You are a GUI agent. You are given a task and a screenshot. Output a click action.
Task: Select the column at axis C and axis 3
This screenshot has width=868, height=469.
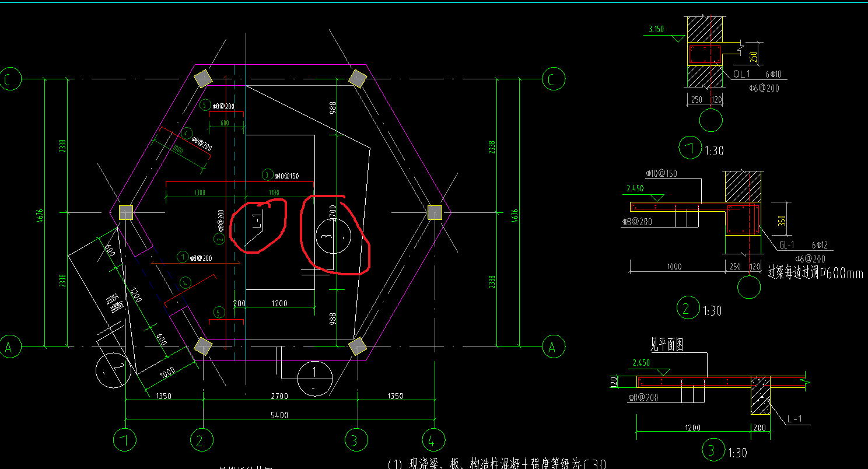click(356, 78)
